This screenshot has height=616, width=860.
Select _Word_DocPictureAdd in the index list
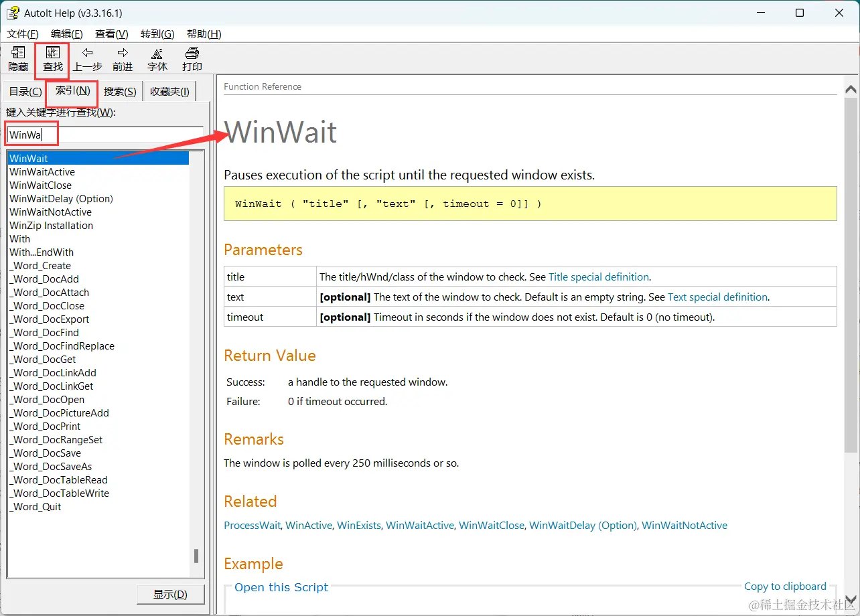point(59,413)
